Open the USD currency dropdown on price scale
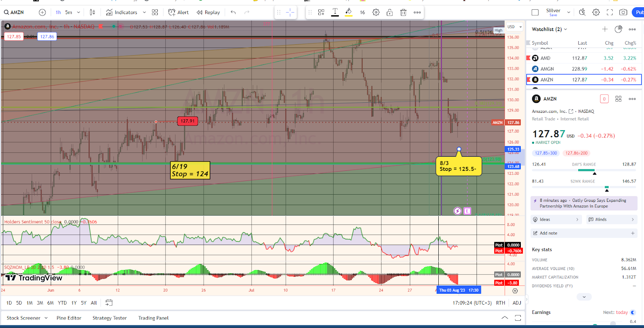The image size is (644, 328). click(514, 27)
